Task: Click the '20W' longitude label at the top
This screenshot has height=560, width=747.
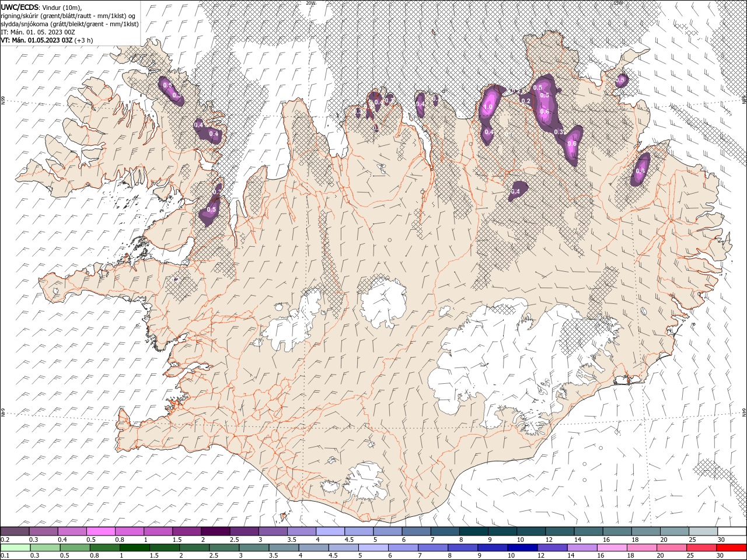Action: pyautogui.click(x=310, y=3)
